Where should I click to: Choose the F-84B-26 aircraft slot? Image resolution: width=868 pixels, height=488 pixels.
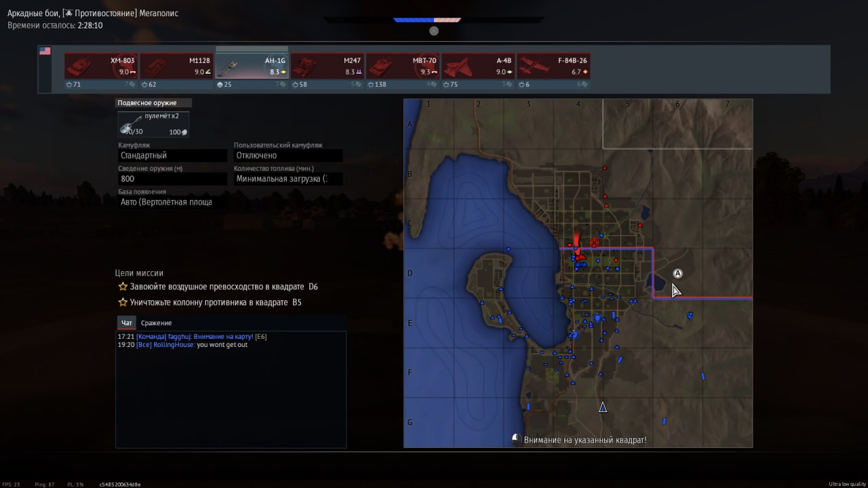tap(553, 66)
